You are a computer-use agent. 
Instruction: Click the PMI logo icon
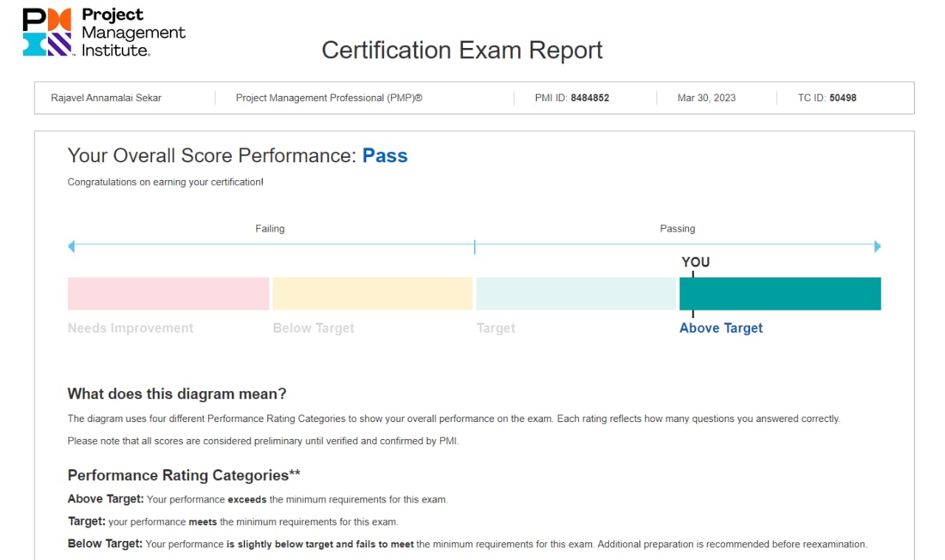(47, 32)
